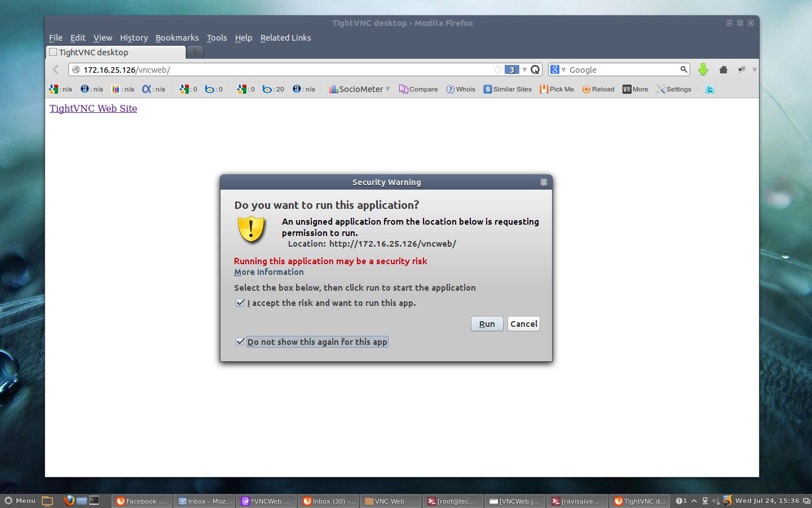The image size is (812, 508).
Task: Click the volume icon in system tray
Action: point(716,501)
